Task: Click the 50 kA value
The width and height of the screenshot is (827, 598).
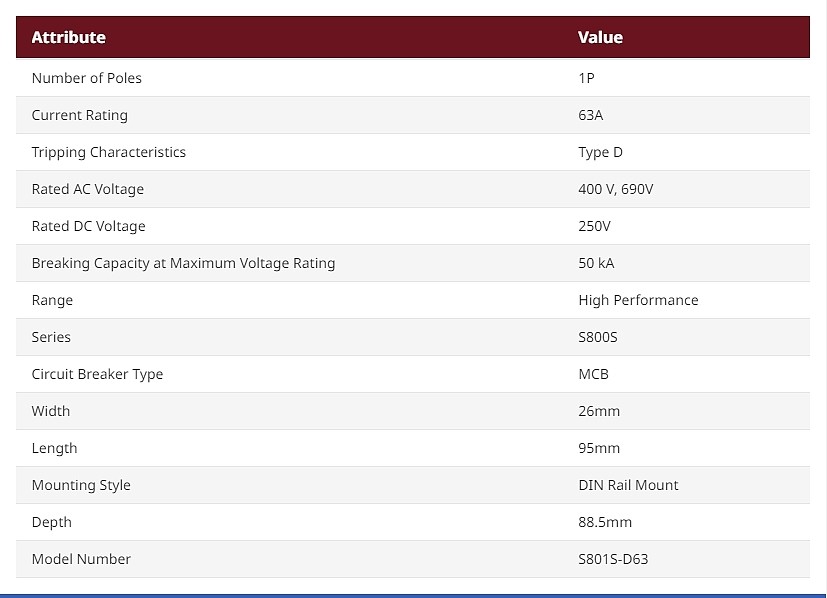Action: (x=596, y=263)
